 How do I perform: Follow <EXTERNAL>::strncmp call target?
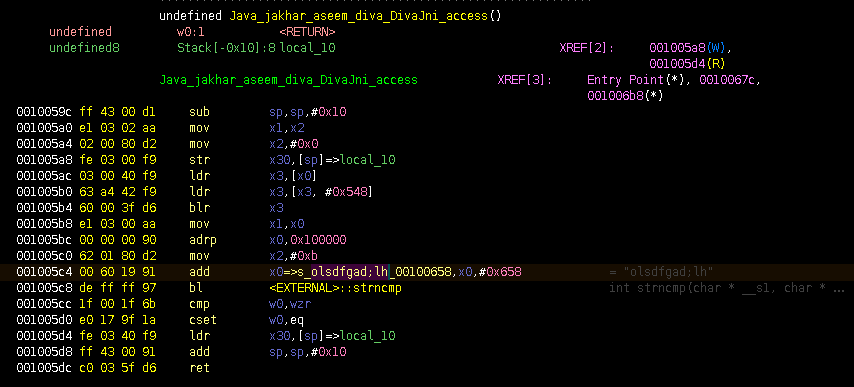336,288
